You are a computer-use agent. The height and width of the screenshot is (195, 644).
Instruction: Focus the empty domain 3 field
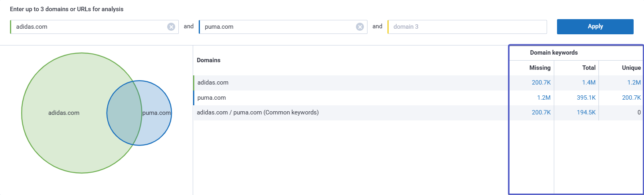467,27
